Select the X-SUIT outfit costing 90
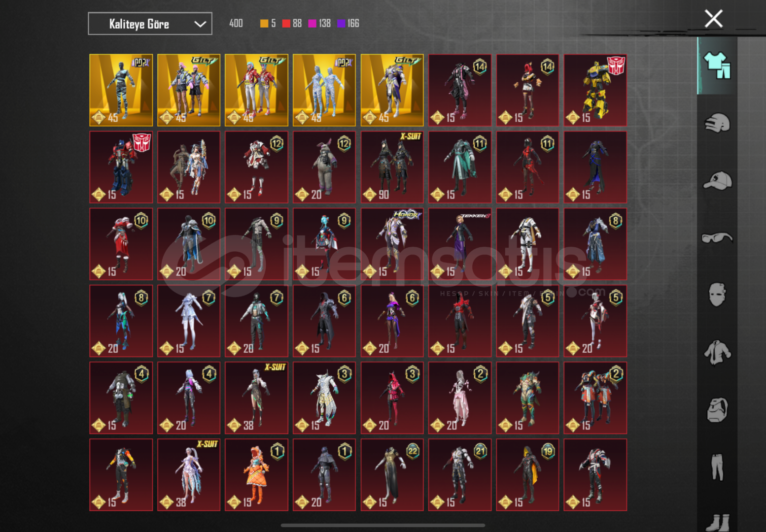This screenshot has width=766, height=532. pyautogui.click(x=392, y=167)
